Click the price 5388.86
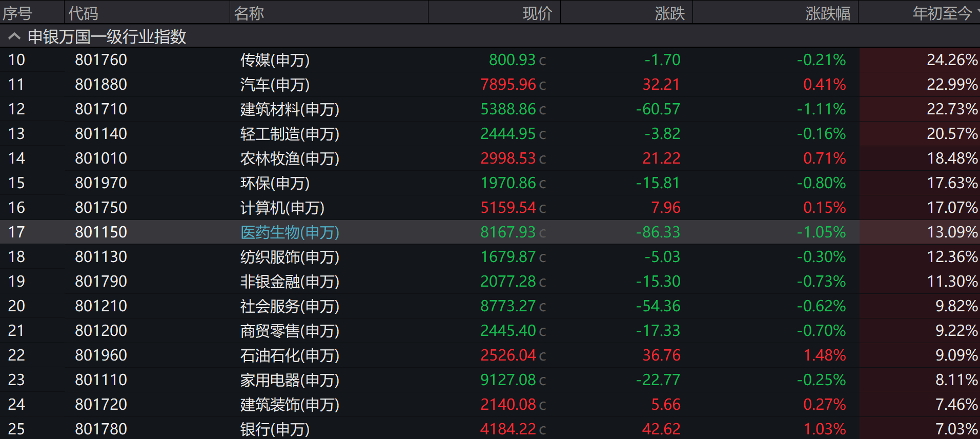The width and height of the screenshot is (980, 439). [508, 109]
